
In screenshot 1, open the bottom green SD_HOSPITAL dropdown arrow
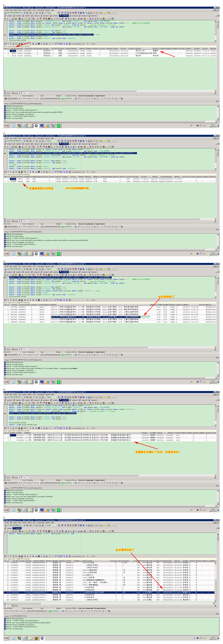tap(73, 99)
